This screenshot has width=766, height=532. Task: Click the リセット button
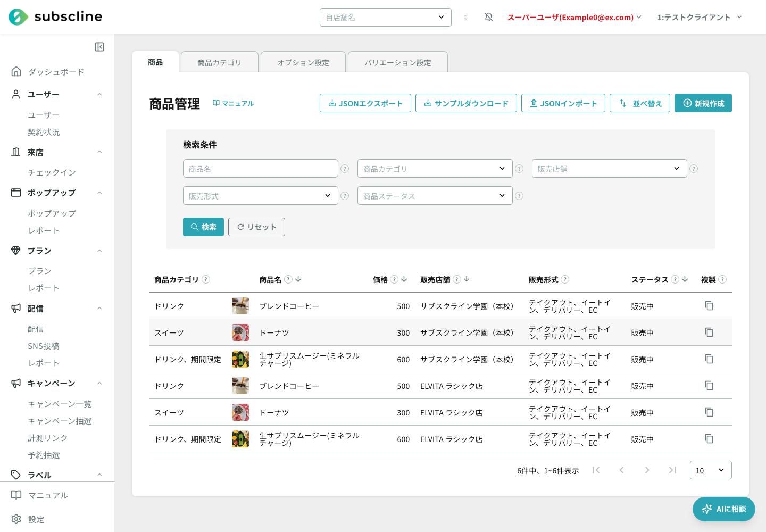256,227
